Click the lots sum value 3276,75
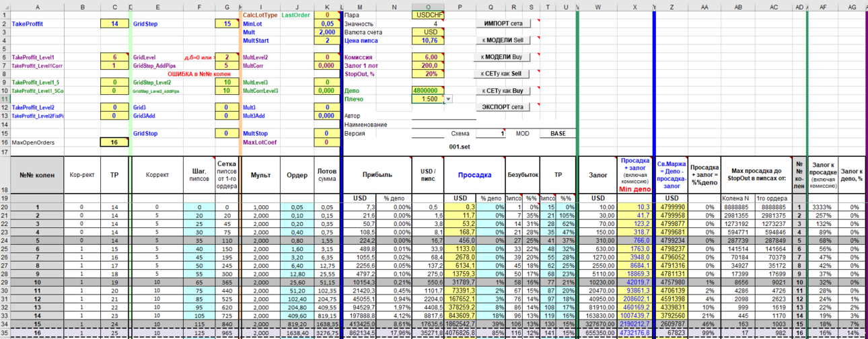Viewport: 868px width, 339px height. 327,332
